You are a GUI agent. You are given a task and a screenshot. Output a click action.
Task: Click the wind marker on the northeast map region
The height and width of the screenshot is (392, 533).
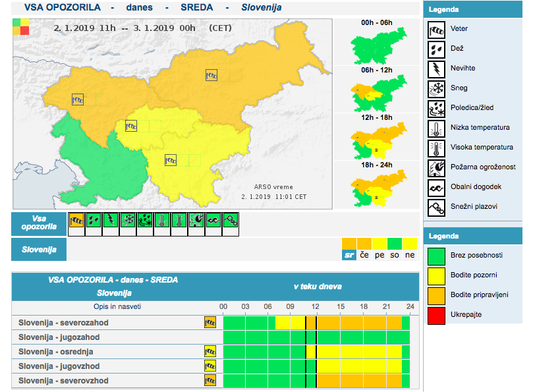(x=211, y=75)
